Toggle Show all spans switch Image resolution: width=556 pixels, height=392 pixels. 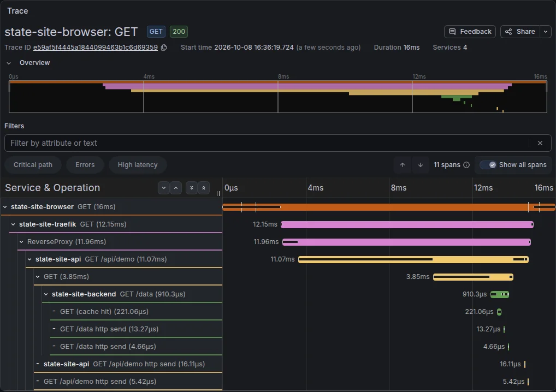pos(488,165)
